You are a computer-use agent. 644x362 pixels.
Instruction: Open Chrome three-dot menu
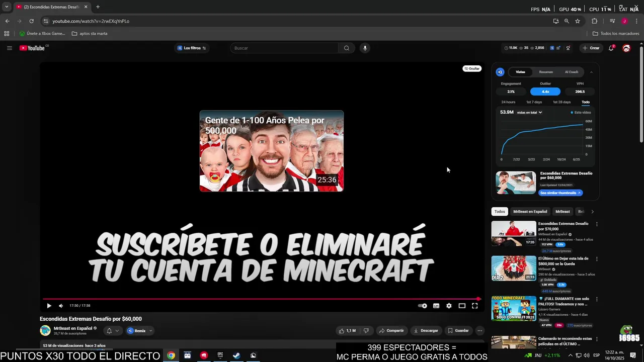tap(636, 21)
